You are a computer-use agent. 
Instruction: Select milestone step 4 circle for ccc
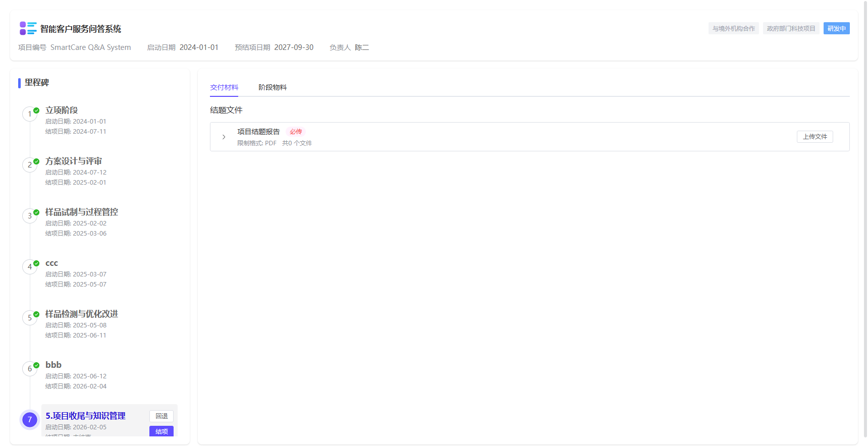coord(30,267)
